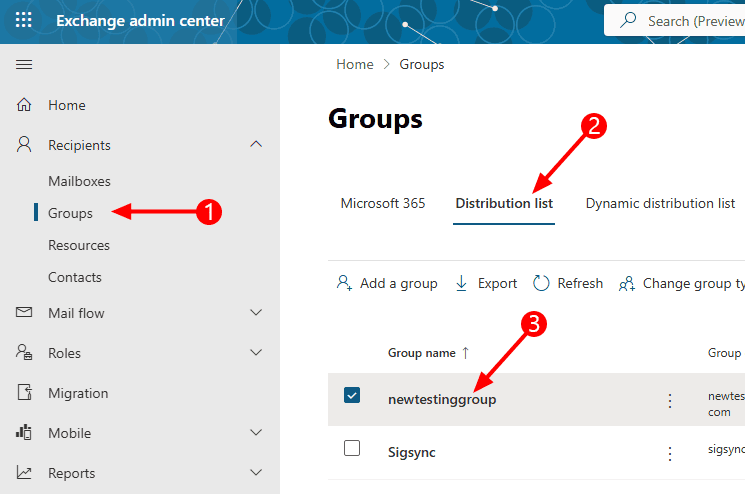Click the Migration icon in sidebar
The image size is (745, 494).
pyautogui.click(x=25, y=393)
